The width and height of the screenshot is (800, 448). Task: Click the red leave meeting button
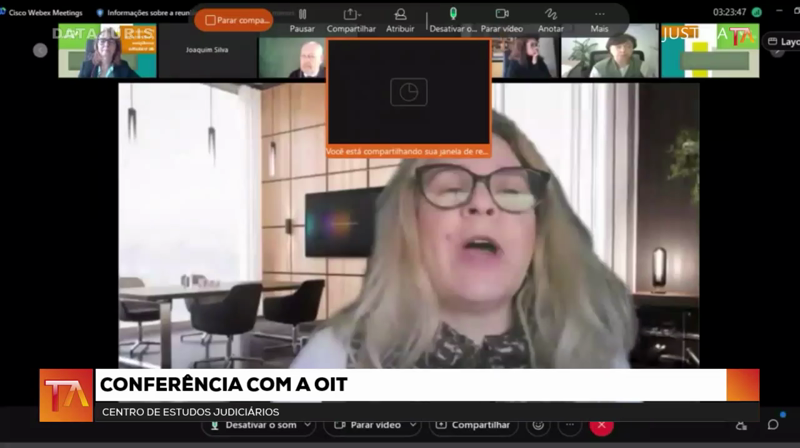tap(601, 425)
